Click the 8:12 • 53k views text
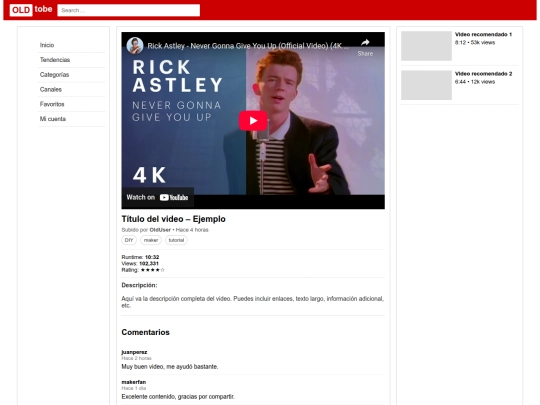Screen dimensions: 540x405 (475, 43)
